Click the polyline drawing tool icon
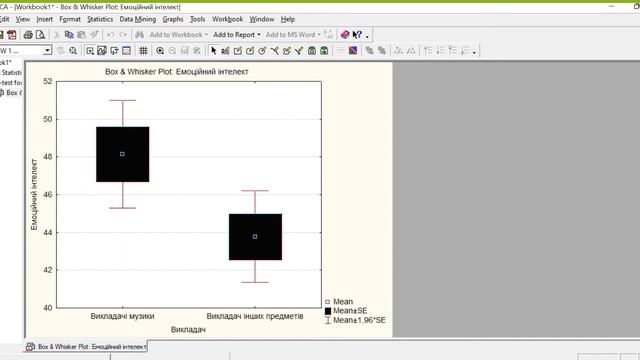This screenshot has width=640, height=360. (274, 51)
